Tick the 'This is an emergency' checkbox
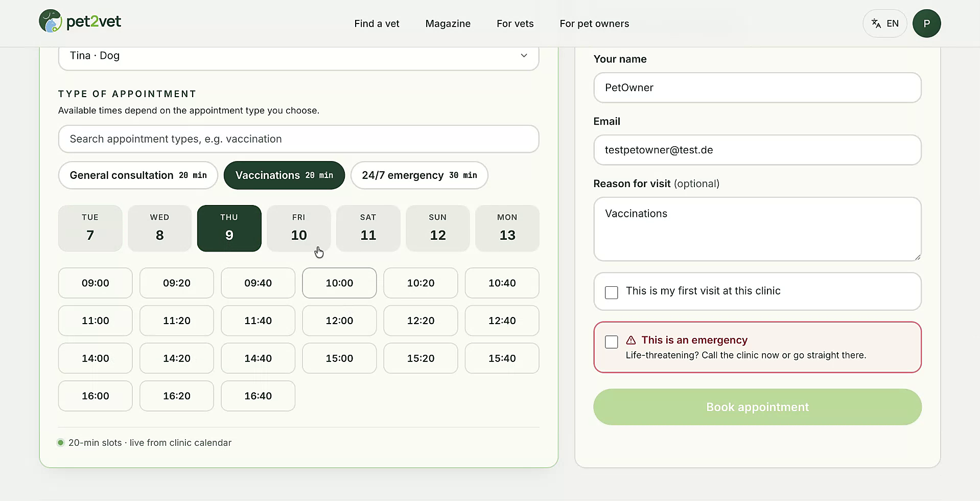Image resolution: width=980 pixels, height=501 pixels. coord(611,342)
